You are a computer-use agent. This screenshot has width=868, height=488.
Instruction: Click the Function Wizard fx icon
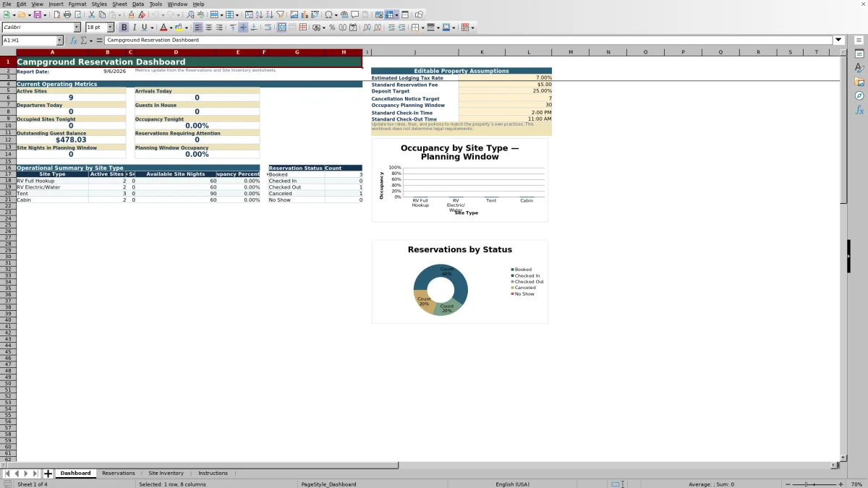(x=74, y=40)
